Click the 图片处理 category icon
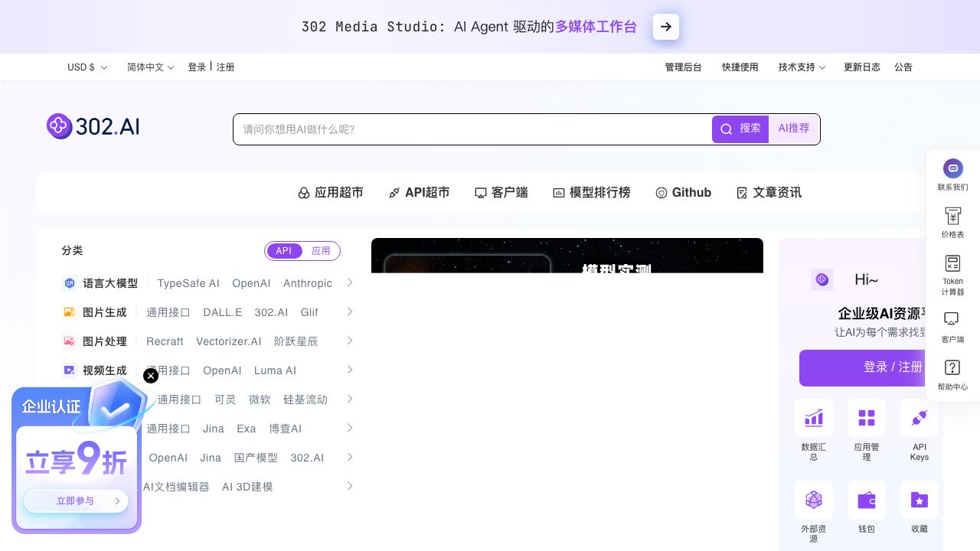The image size is (980, 551). coord(69,341)
